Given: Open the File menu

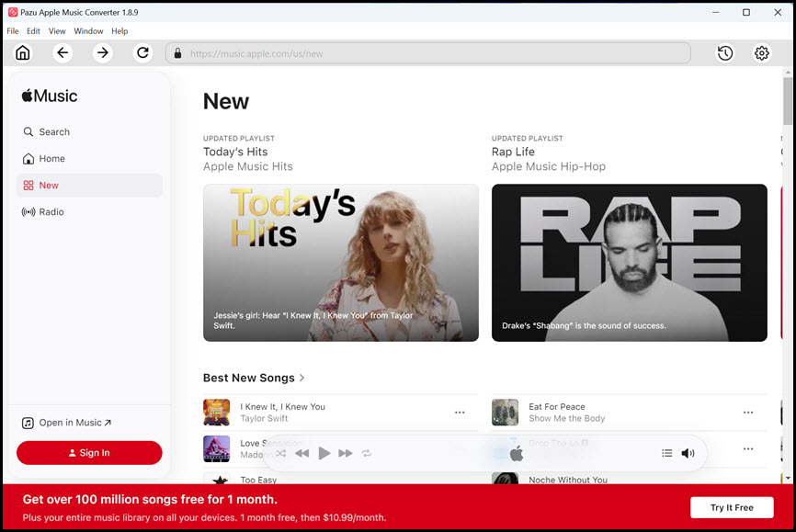Looking at the screenshot, I should click(x=13, y=31).
